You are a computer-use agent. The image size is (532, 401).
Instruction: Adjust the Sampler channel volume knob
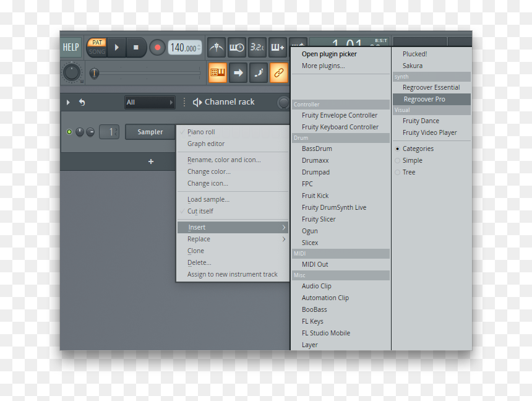tap(90, 132)
